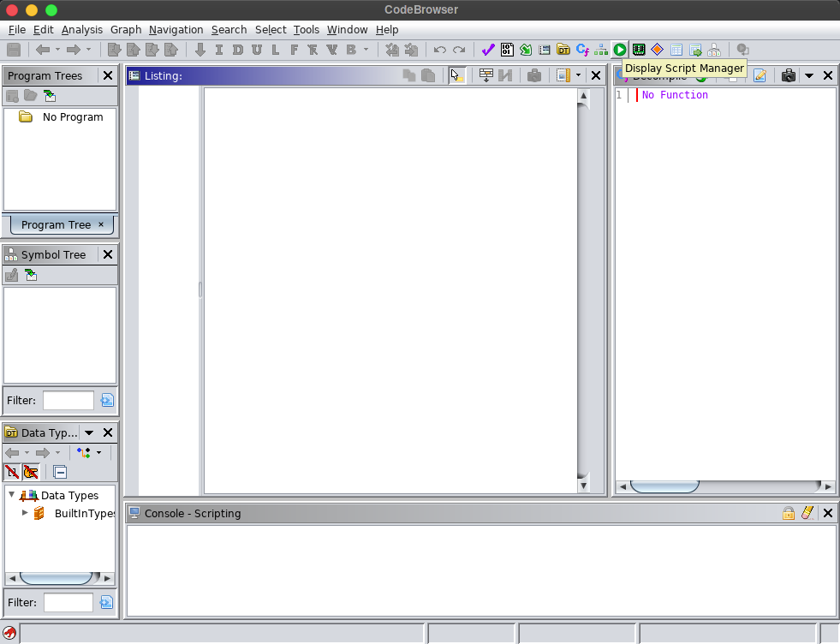Open the Navigation menu

(176, 29)
